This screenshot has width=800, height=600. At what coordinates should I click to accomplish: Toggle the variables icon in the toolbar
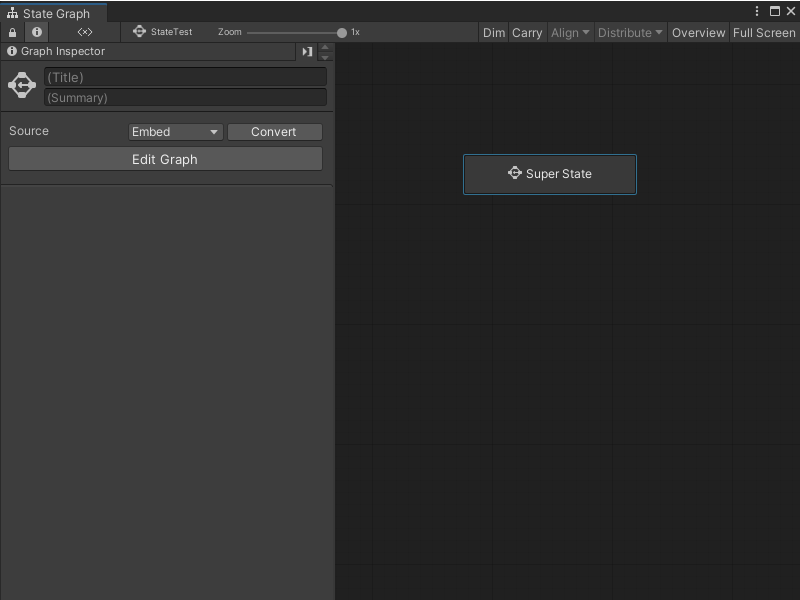click(x=85, y=32)
